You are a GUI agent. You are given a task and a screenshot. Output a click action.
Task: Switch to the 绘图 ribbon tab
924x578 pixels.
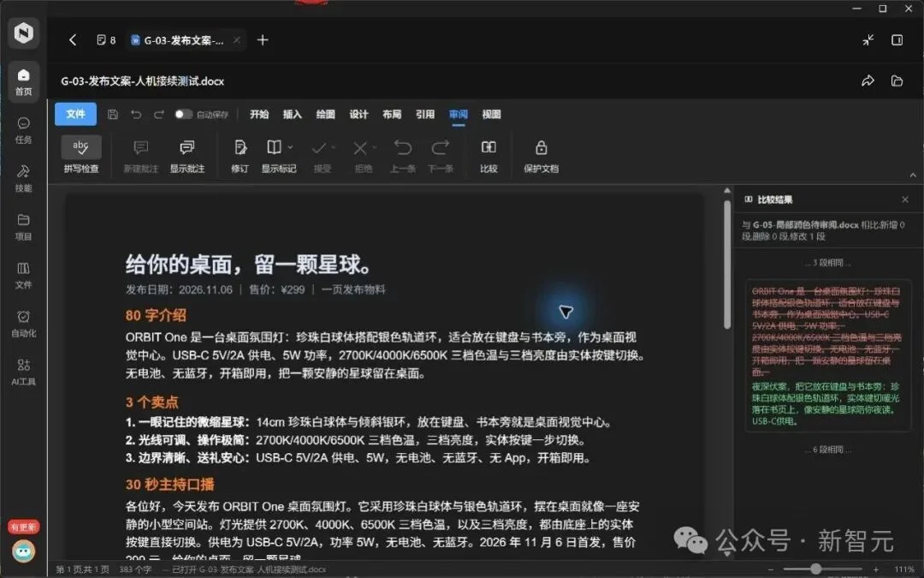[x=325, y=115]
